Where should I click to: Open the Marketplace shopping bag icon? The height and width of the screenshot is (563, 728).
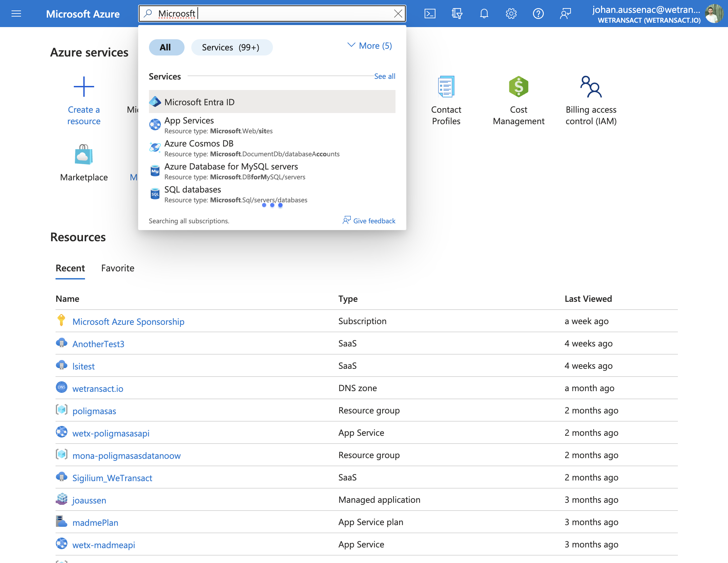84,155
